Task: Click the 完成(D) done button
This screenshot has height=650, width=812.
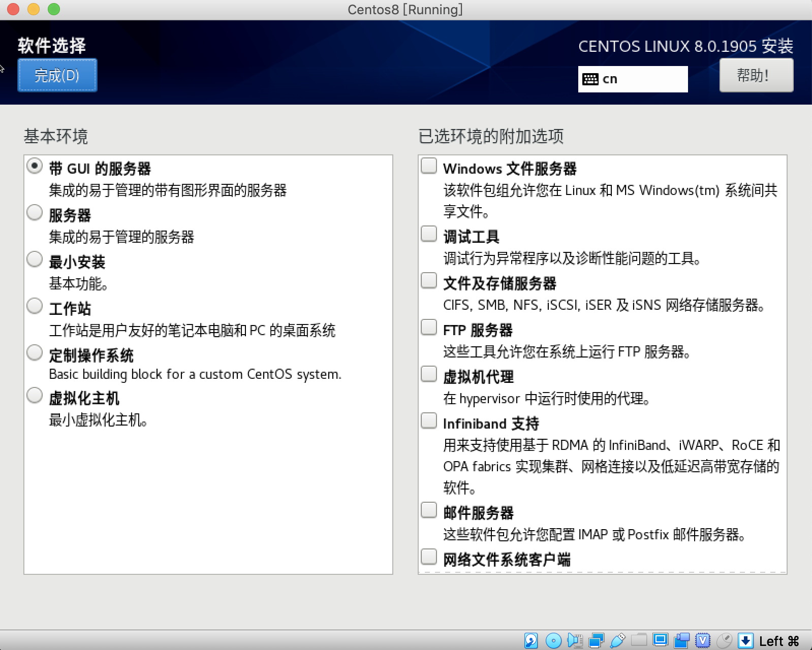Action: click(x=57, y=75)
